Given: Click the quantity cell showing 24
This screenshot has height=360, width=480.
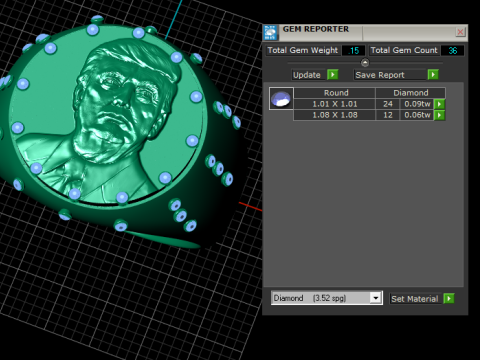Looking at the screenshot, I should click(x=388, y=104).
